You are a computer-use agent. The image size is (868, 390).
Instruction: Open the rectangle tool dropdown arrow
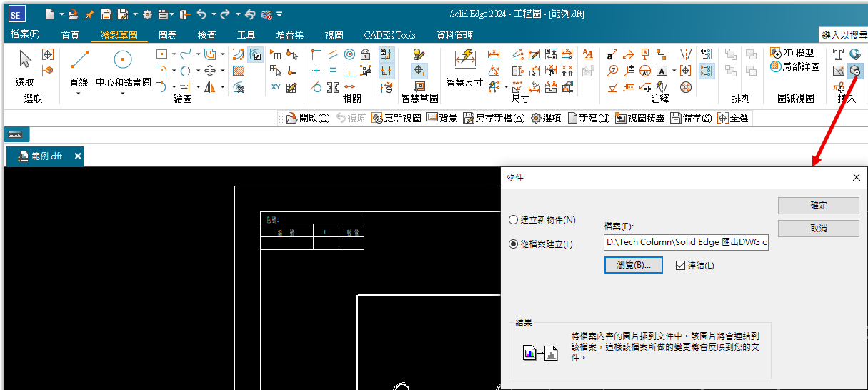click(174, 54)
